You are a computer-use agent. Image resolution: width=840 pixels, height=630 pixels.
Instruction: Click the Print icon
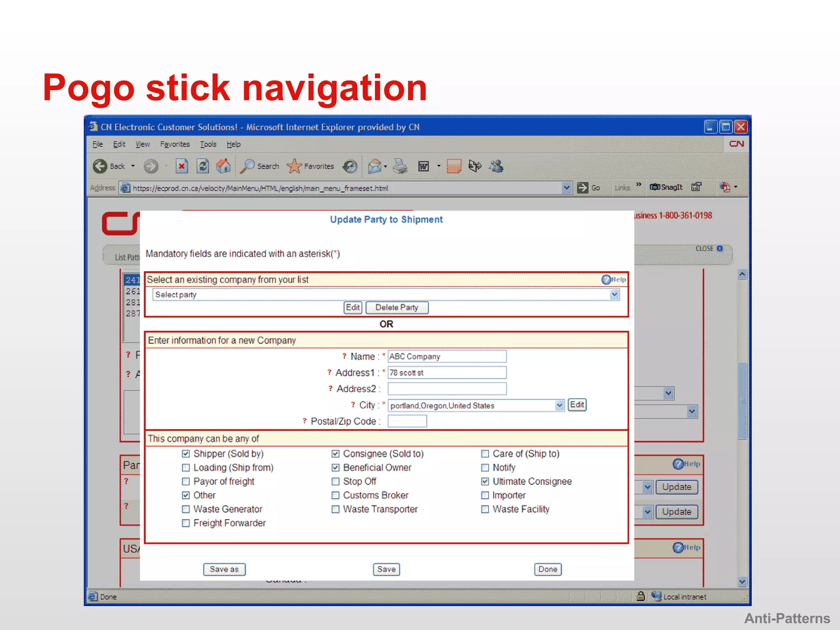[400, 166]
